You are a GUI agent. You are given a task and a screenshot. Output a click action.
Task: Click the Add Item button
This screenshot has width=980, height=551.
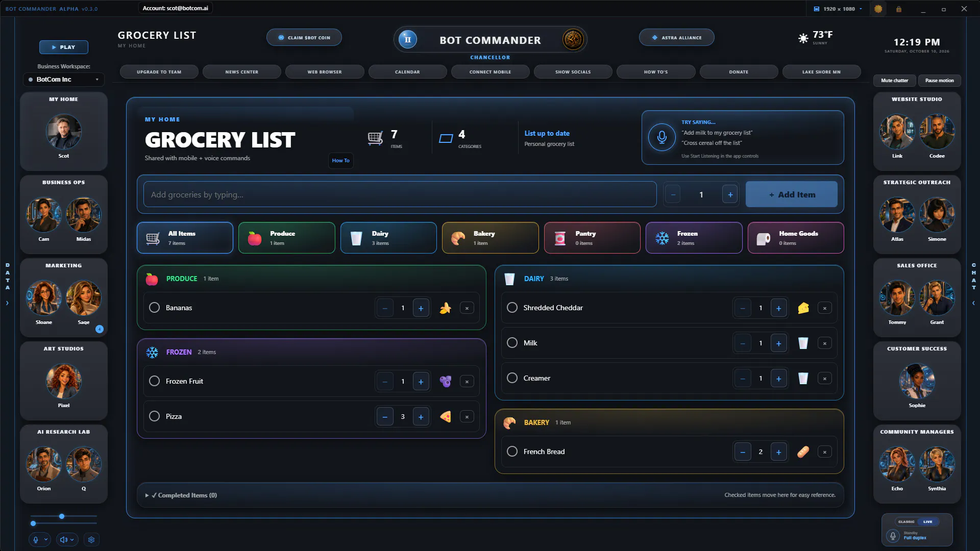click(x=792, y=194)
